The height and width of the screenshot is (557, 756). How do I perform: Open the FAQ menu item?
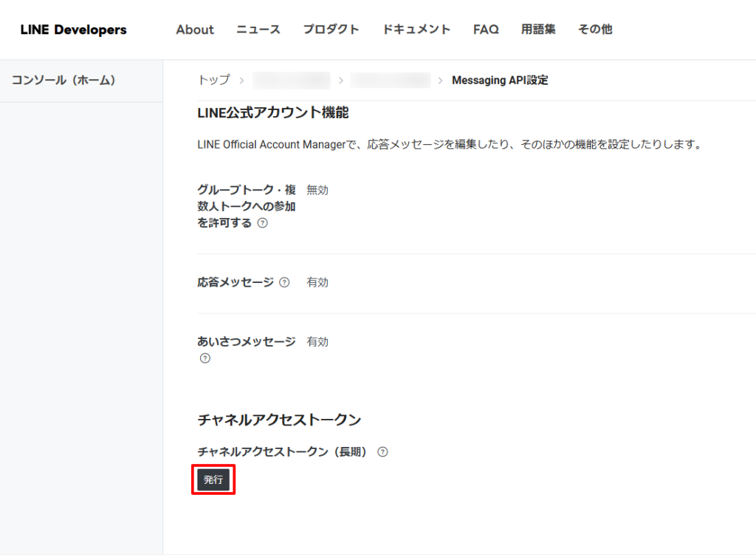point(486,30)
